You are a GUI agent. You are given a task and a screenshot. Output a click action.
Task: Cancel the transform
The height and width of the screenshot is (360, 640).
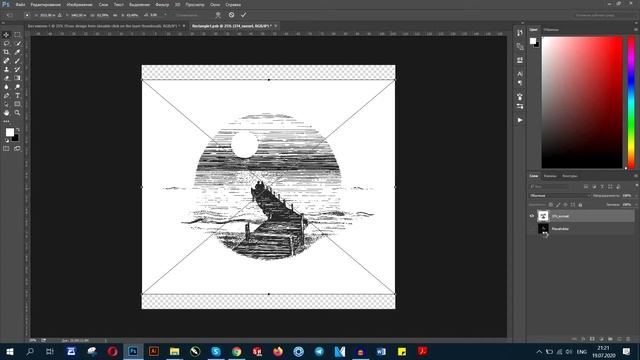[x=231, y=15]
